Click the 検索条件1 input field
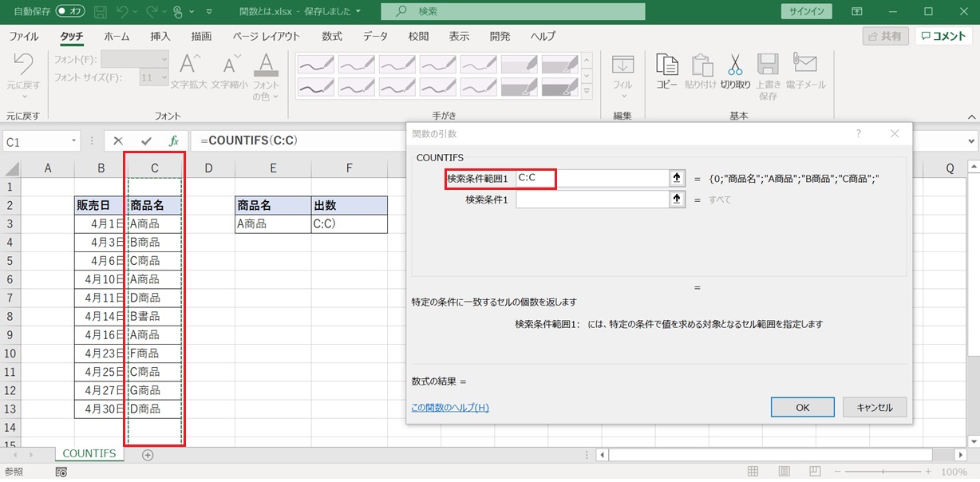Viewport: 980px width, 482px height. click(591, 200)
